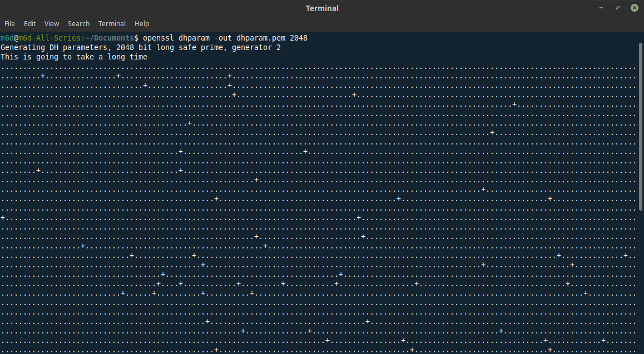The width and height of the screenshot is (644, 354).
Task: Click the Terminal window title bar text
Action: coord(322,8)
